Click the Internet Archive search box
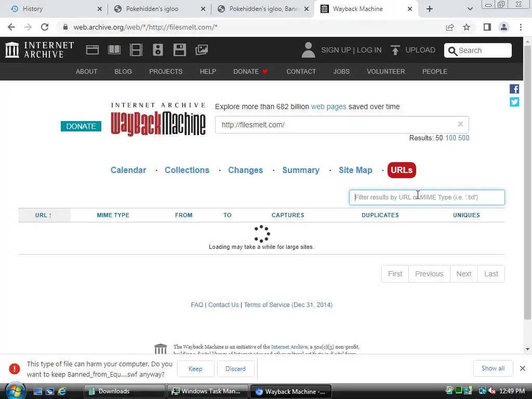The width and height of the screenshot is (532, 399). [478, 50]
